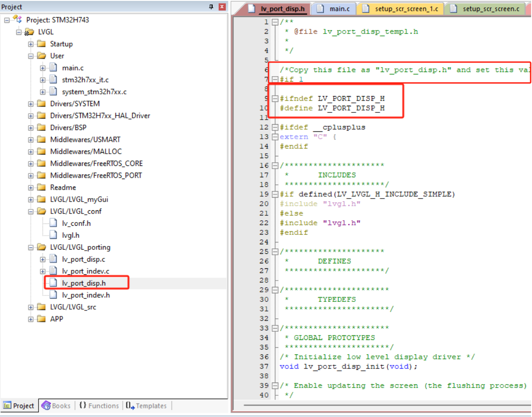Click the LVGL target folder icon
The image size is (532, 417).
[x=29, y=32]
